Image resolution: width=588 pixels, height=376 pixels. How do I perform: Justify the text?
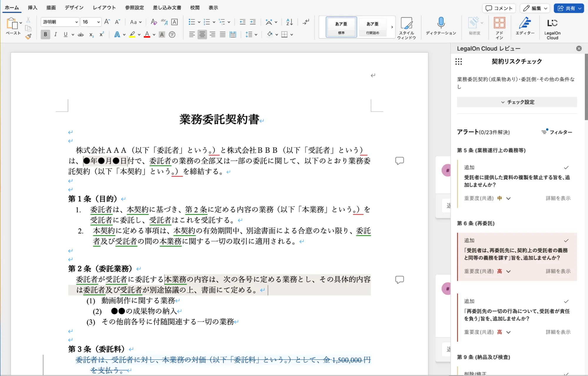tap(223, 34)
